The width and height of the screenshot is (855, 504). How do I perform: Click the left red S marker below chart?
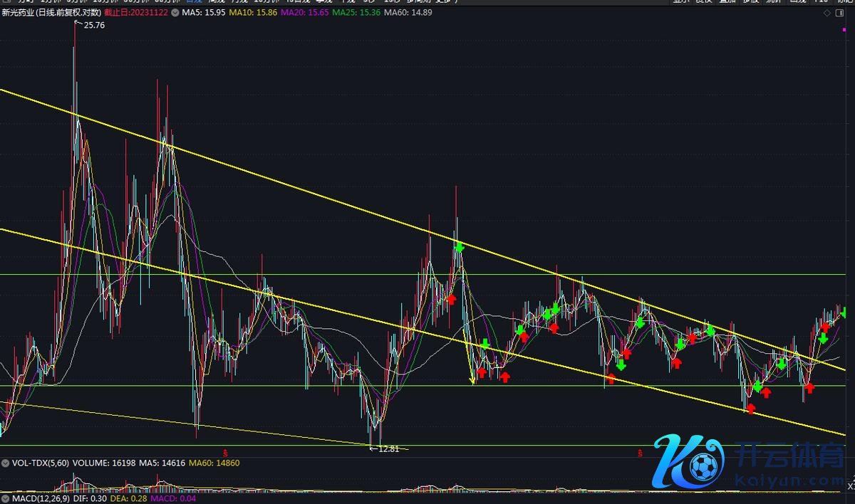(226, 452)
